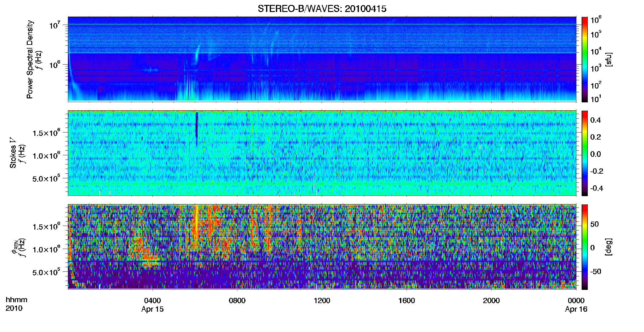Click the hhmm axis unit label

click(17, 300)
